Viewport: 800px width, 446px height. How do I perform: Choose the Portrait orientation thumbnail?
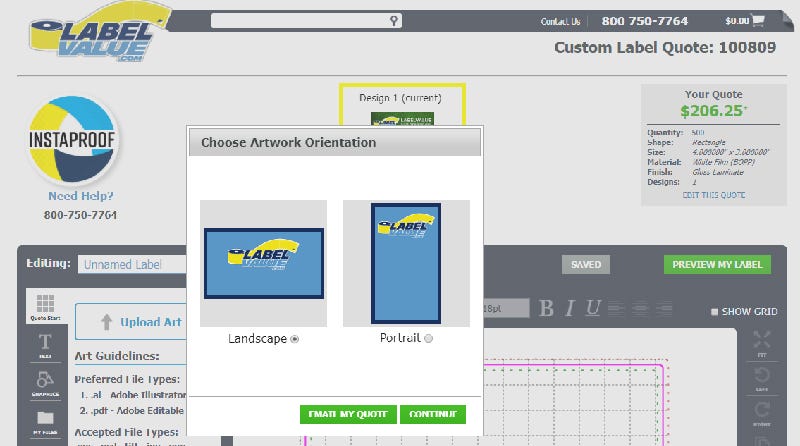click(x=406, y=263)
